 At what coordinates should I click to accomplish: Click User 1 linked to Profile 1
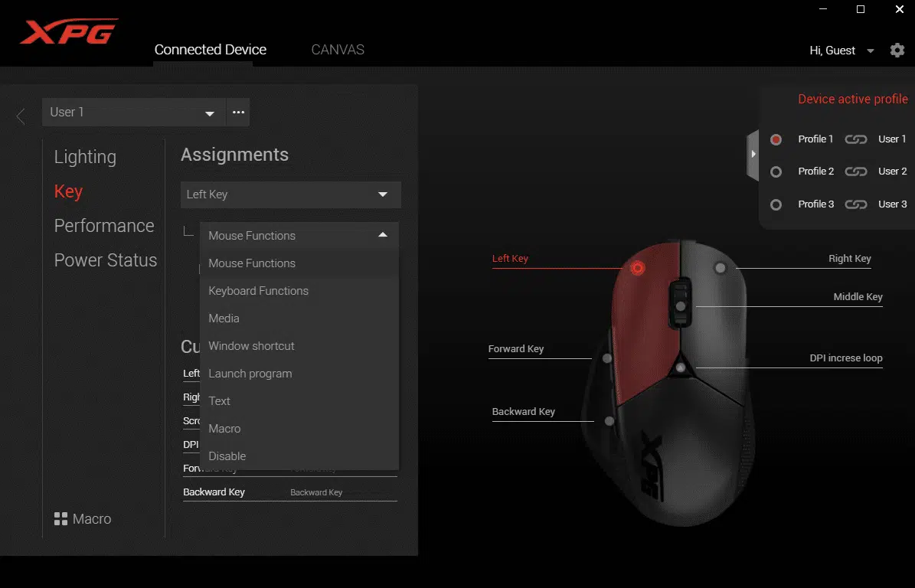pos(892,139)
